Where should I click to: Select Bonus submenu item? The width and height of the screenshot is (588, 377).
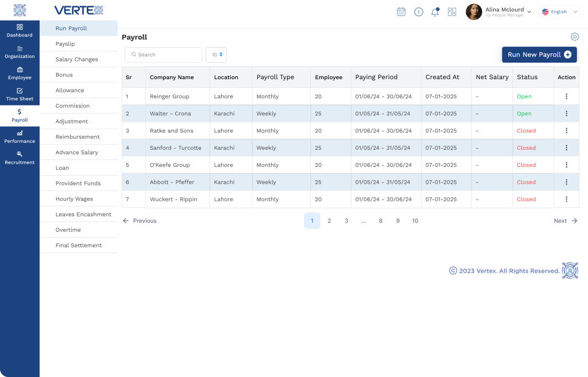click(x=79, y=75)
